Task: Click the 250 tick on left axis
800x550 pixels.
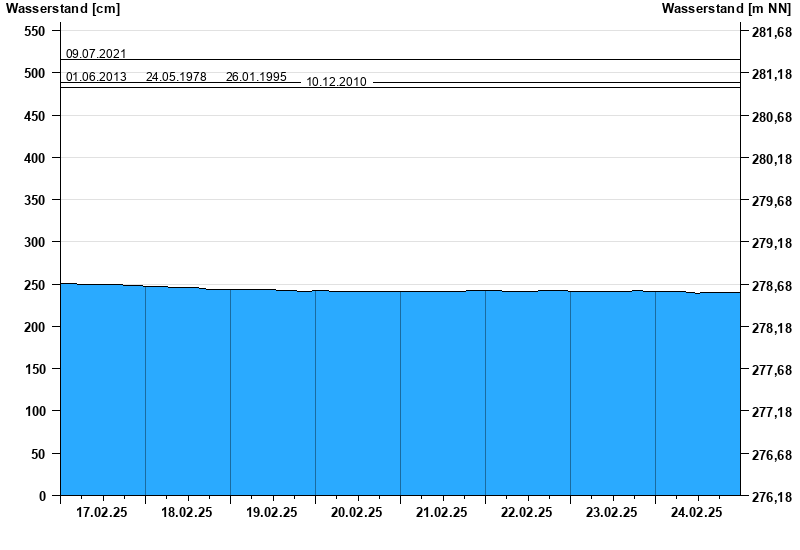Action: coord(34,285)
